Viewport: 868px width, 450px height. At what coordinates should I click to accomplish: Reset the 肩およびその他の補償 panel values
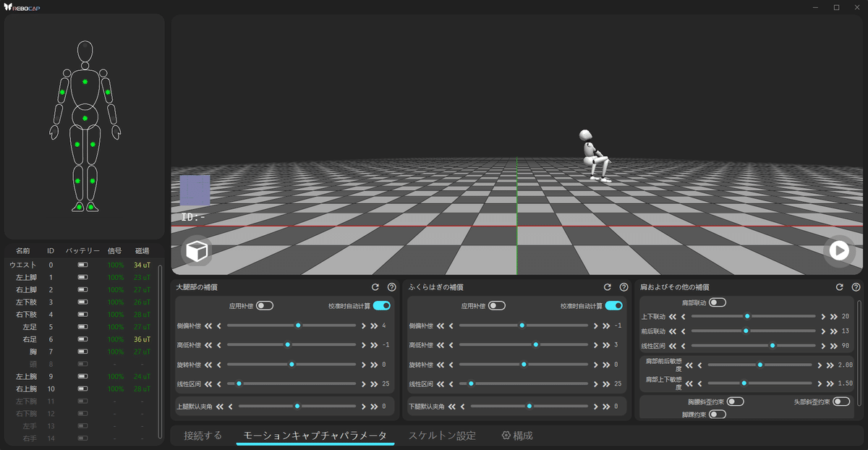click(x=840, y=287)
